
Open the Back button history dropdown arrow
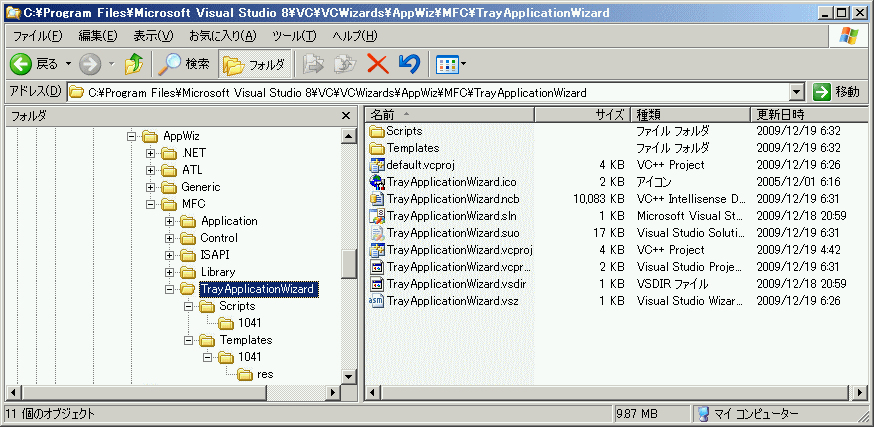tap(69, 65)
